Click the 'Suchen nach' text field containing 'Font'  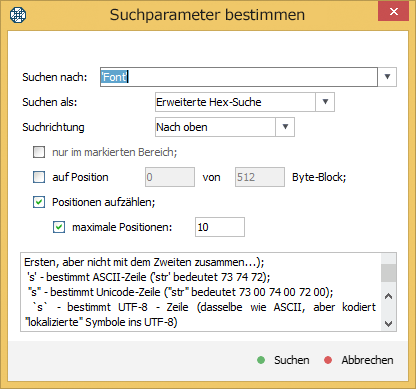239,77
